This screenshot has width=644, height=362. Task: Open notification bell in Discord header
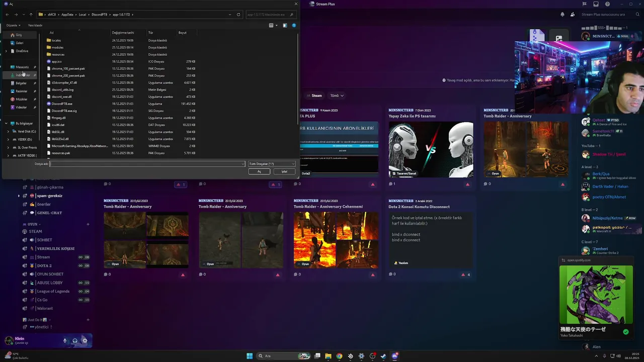[562, 15]
